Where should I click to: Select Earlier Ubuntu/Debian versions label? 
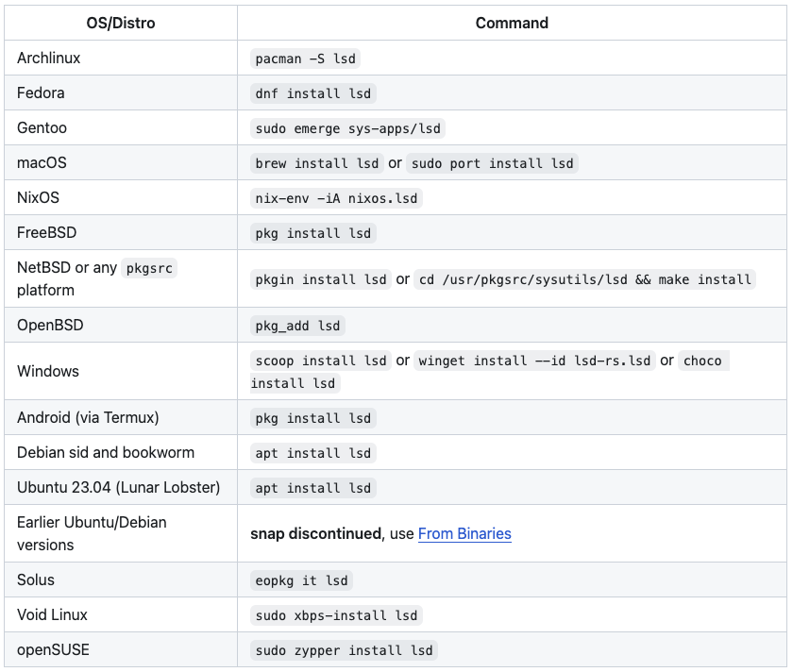pyautogui.click(x=92, y=533)
